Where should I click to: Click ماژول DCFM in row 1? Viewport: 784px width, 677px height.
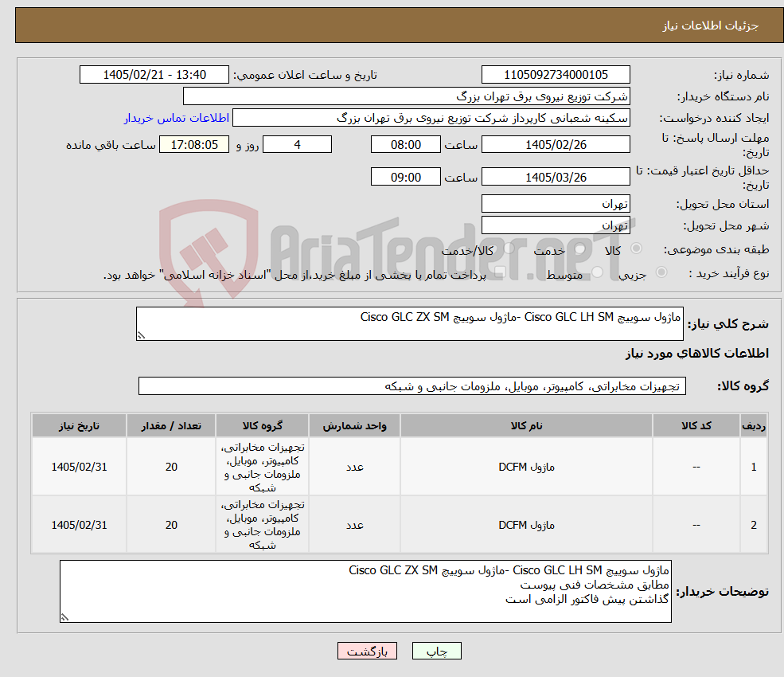[526, 467]
